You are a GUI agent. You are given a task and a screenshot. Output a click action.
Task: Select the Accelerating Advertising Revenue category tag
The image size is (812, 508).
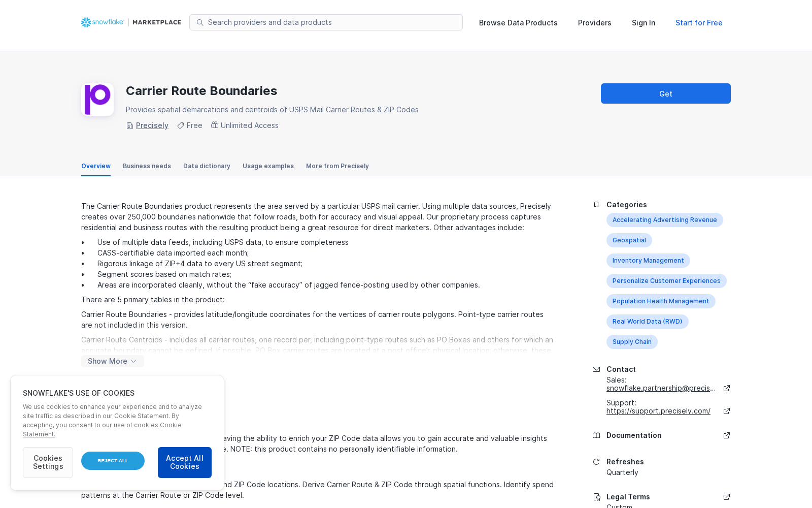pos(665,220)
